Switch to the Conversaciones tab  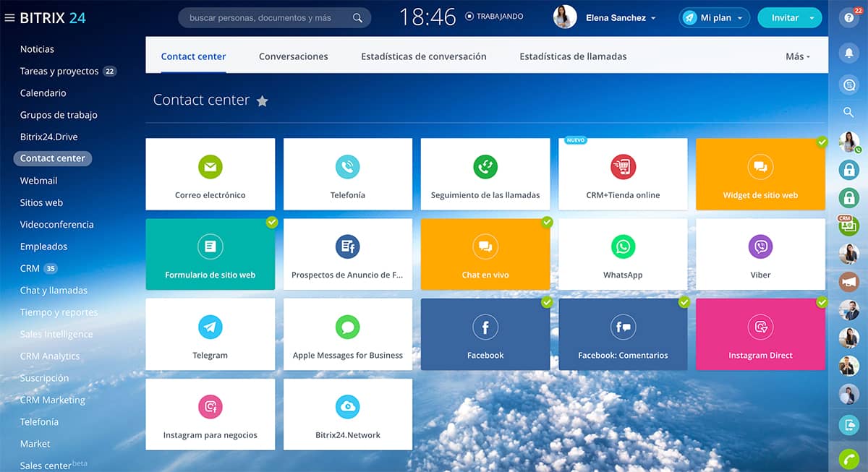tap(293, 56)
